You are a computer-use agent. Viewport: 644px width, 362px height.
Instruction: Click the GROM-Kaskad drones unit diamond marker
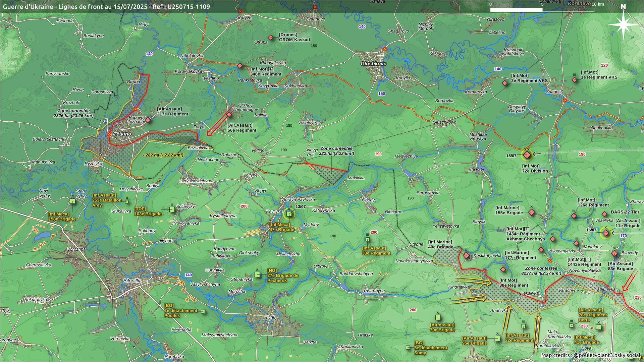point(271,38)
